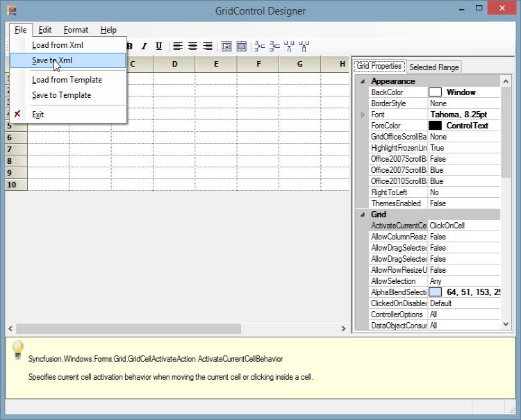
Task: Switch to Selected Range tab
Action: (433, 67)
